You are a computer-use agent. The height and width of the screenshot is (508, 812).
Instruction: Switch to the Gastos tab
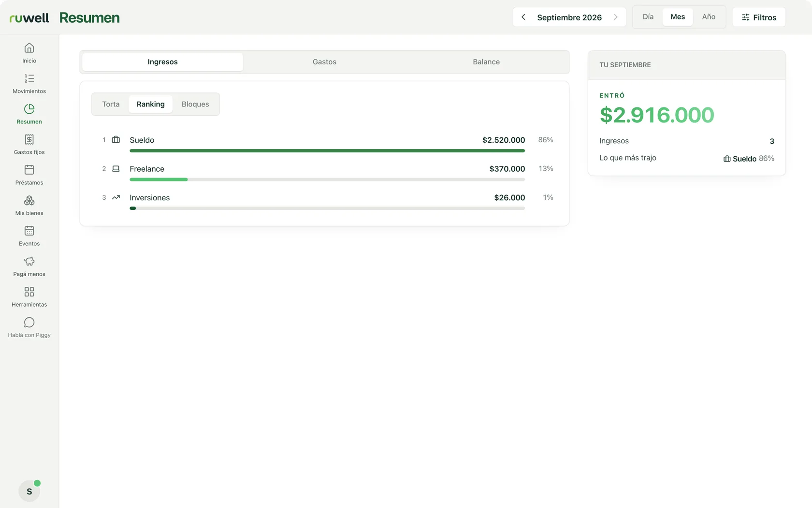tap(324, 62)
